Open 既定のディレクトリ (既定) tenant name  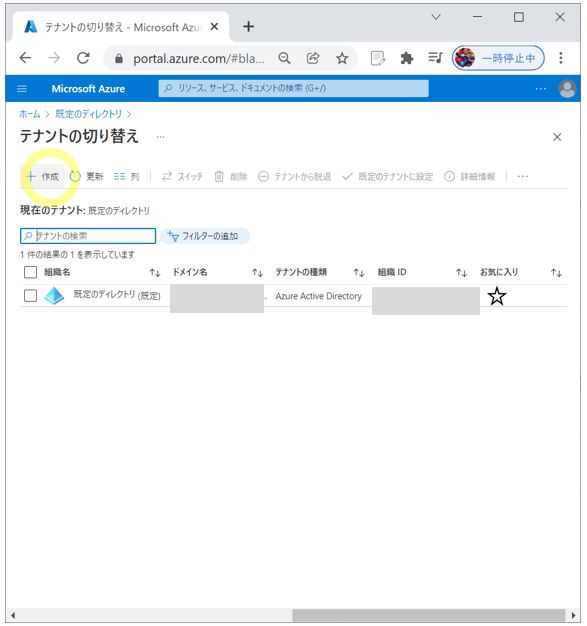(x=117, y=295)
